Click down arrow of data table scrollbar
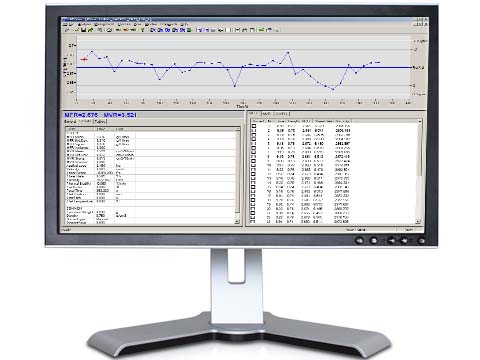Viewport: 480px width, 360px height. (x=419, y=221)
